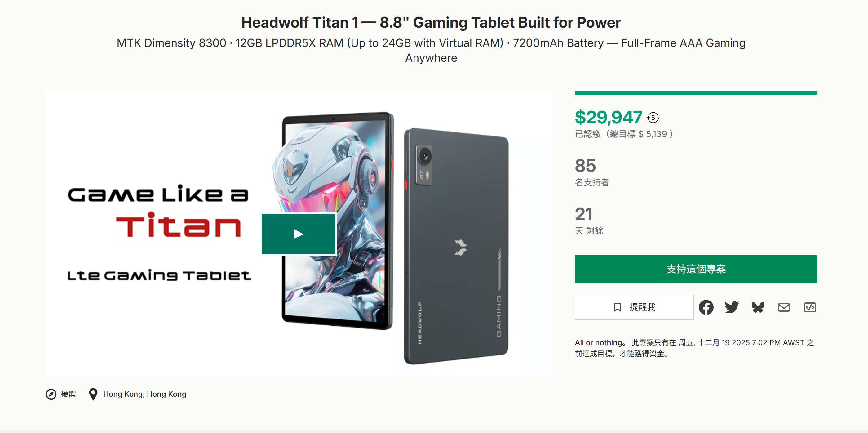This screenshot has width=868, height=433.
Task: Open the embed code icon
Action: coord(809,307)
